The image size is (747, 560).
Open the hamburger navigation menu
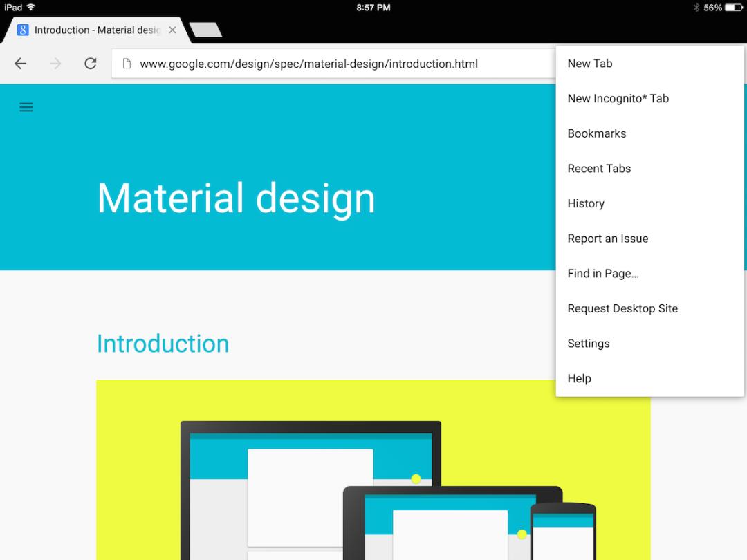26,107
